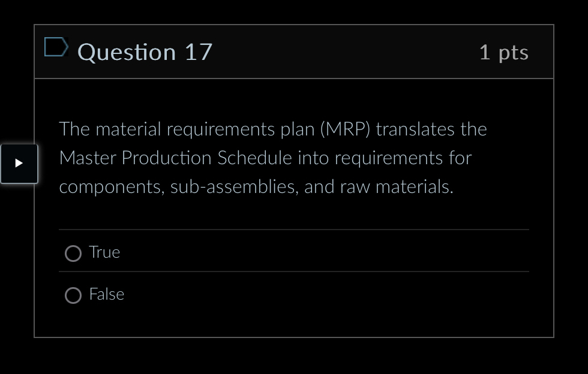
Task: Click the True answer label text
Action: 104,252
